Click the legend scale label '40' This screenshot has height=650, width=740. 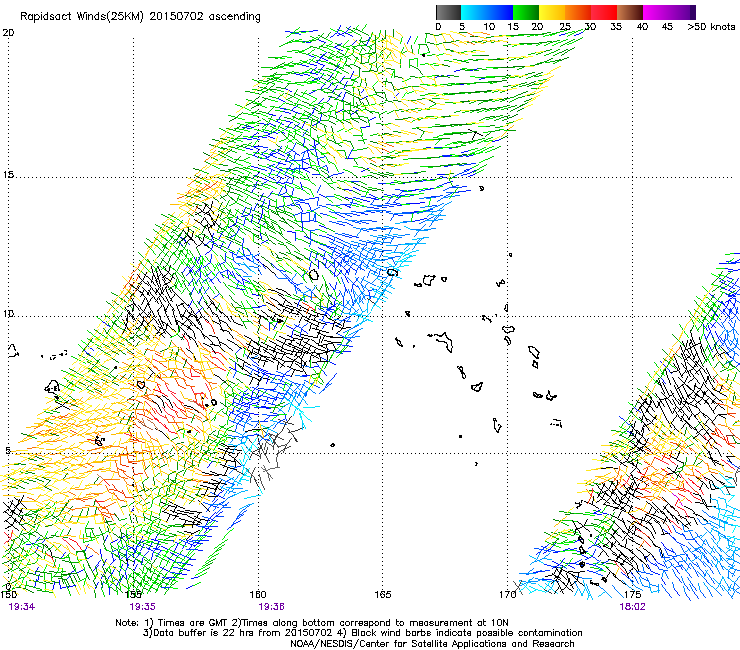tap(642, 27)
